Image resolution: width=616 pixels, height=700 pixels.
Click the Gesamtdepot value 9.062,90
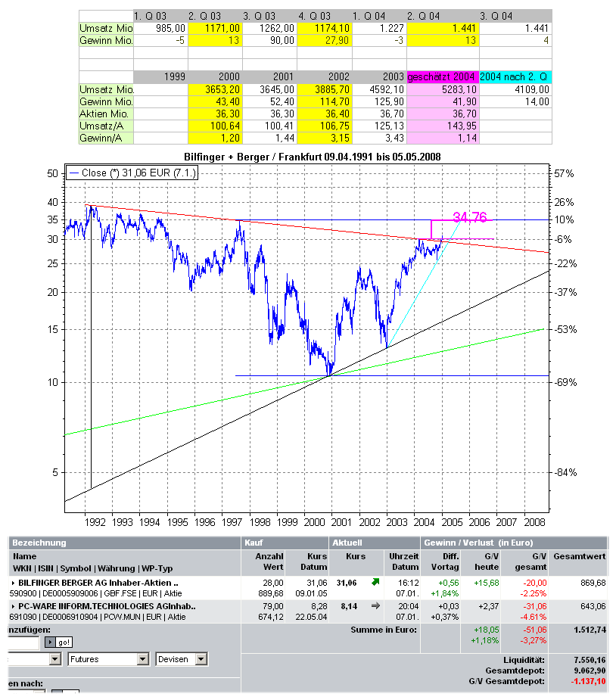[590, 670]
